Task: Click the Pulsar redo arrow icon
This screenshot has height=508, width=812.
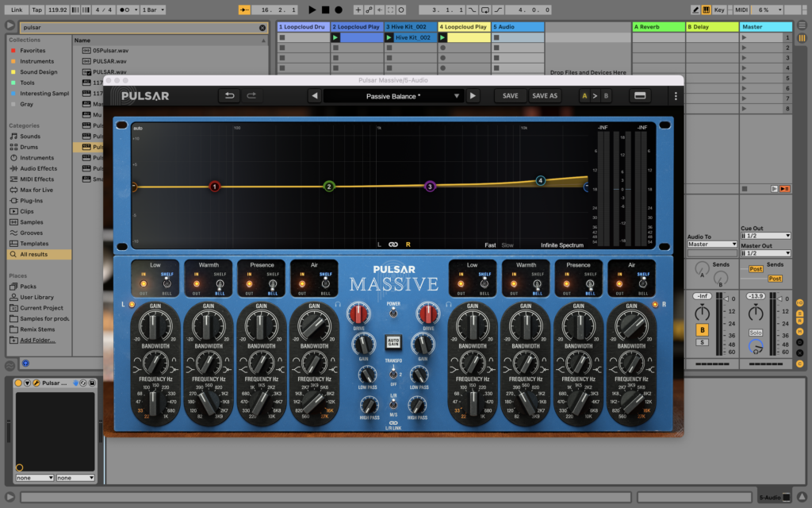Action: point(251,96)
